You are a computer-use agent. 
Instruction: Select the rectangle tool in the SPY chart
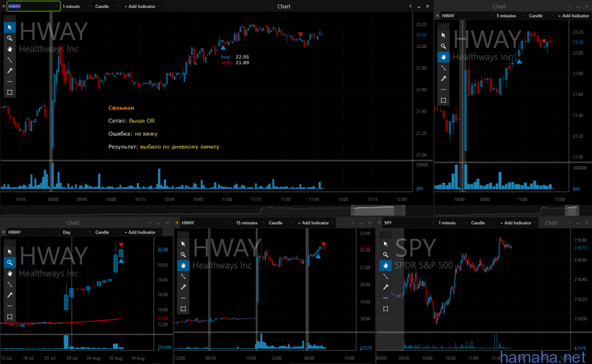(385, 309)
